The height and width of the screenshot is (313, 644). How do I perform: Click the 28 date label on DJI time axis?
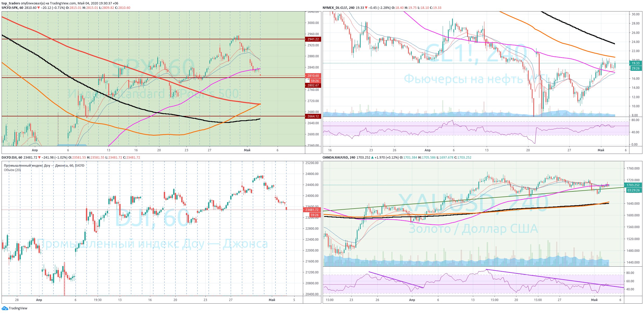coord(17,300)
